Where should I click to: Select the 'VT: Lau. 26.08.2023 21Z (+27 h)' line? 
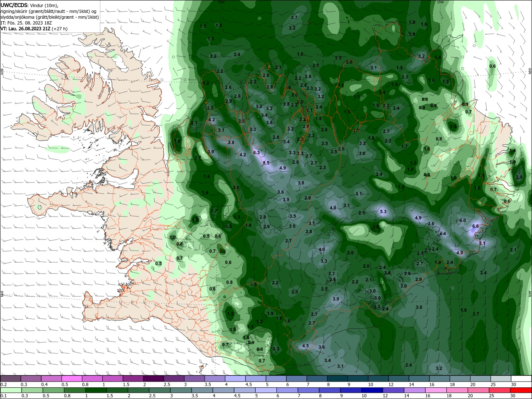[x=34, y=29]
